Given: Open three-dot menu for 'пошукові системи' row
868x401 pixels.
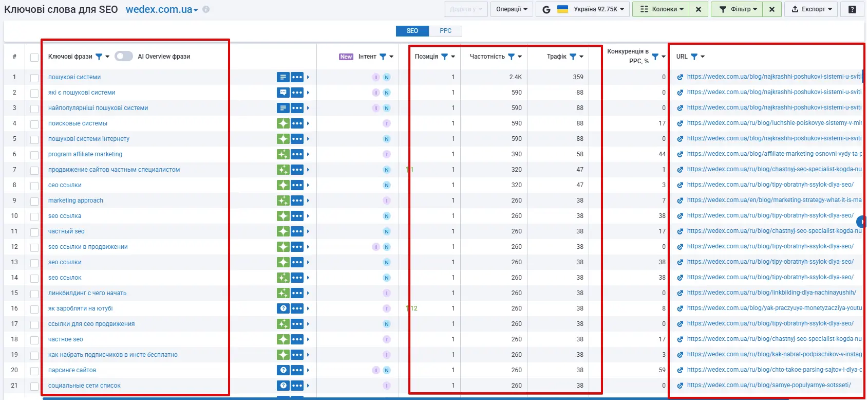Looking at the screenshot, I should click(297, 77).
